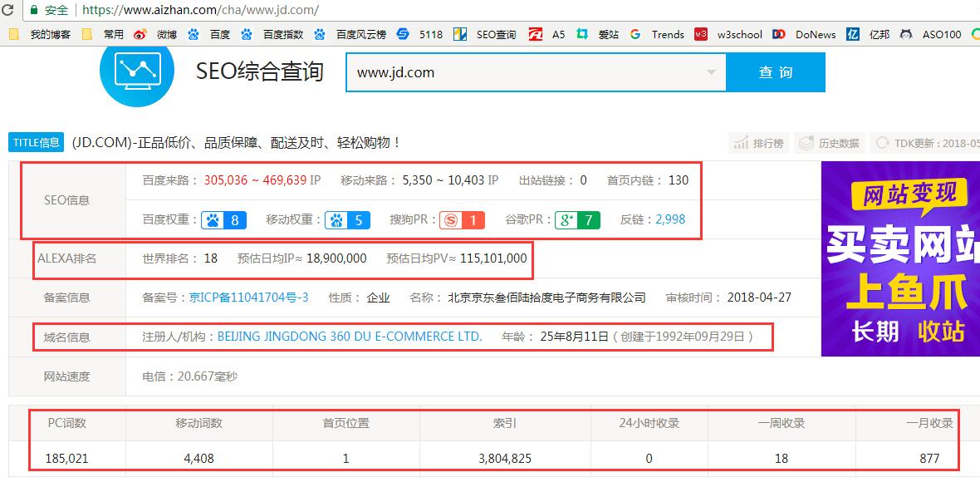Open the w3school bookmark

[x=728, y=34]
